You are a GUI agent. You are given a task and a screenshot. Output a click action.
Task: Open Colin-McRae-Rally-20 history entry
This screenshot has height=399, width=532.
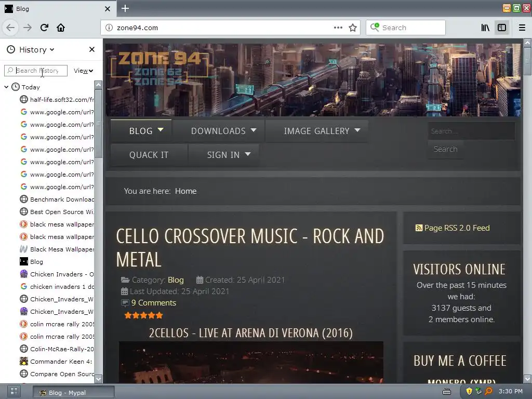pos(57,349)
